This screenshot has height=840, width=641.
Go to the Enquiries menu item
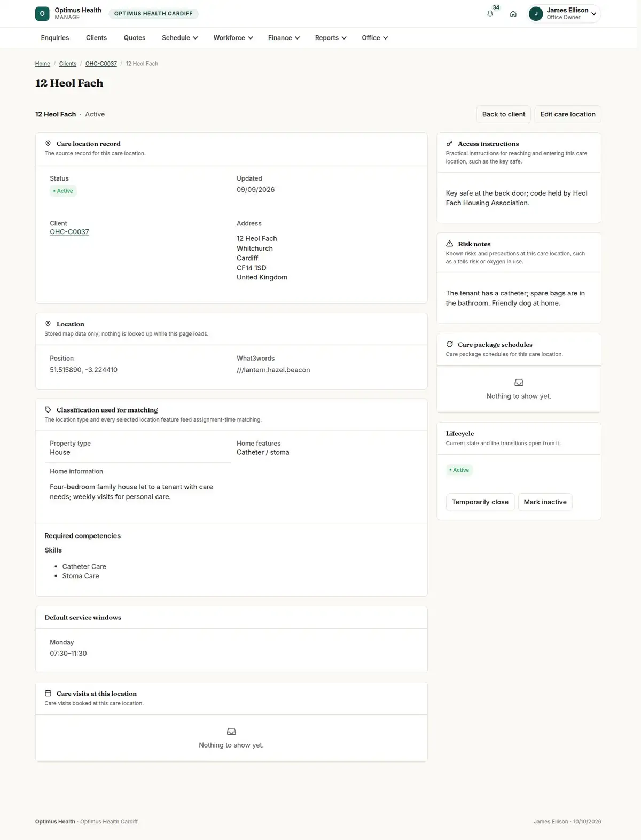[x=55, y=38]
